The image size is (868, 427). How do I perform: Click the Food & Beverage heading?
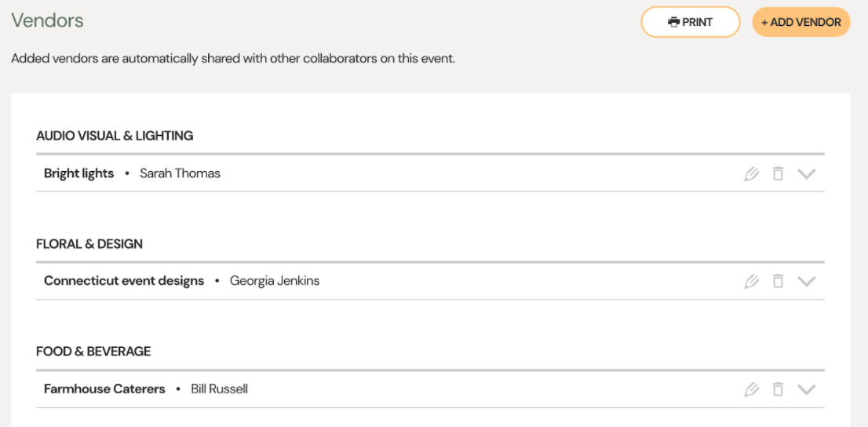pyautogui.click(x=93, y=351)
